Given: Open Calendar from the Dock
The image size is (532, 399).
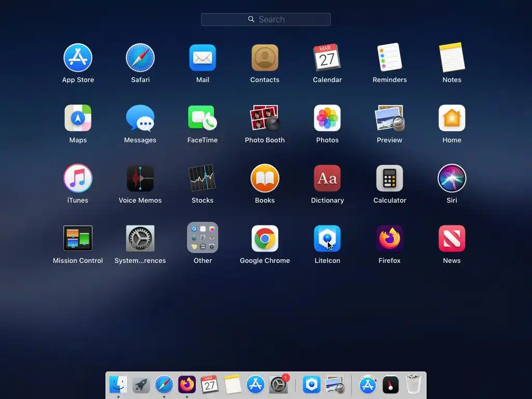Looking at the screenshot, I should [x=209, y=384].
